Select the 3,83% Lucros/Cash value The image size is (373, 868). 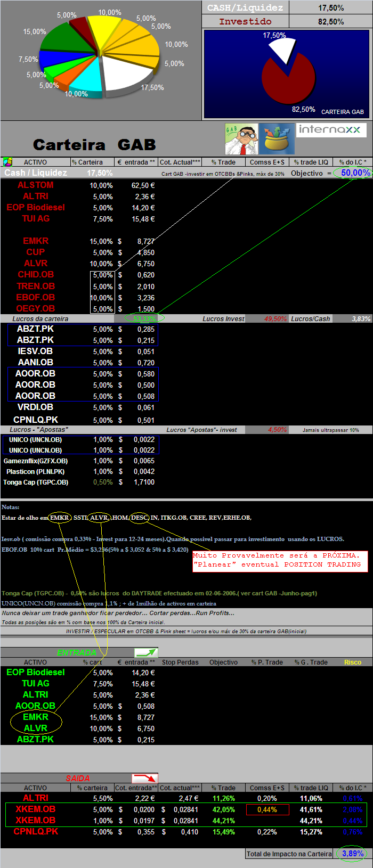click(x=361, y=318)
